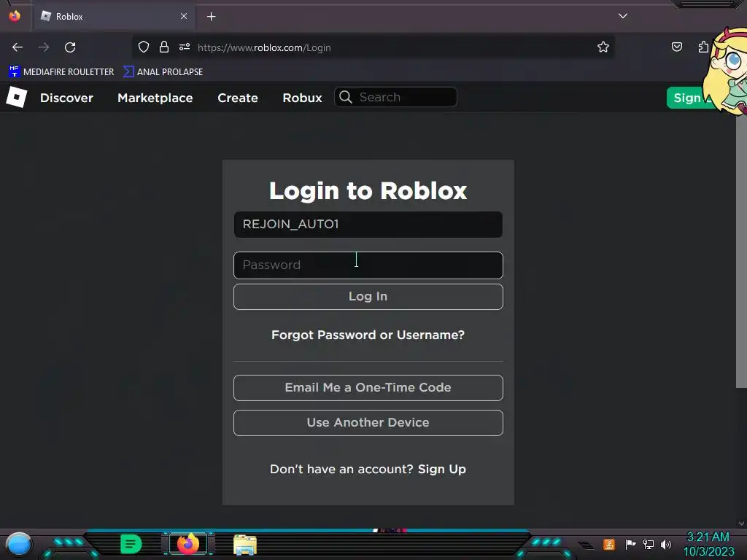Screen dimensions: 747x560
Task: Open the Extensions puzzle icon
Action: click(703, 47)
